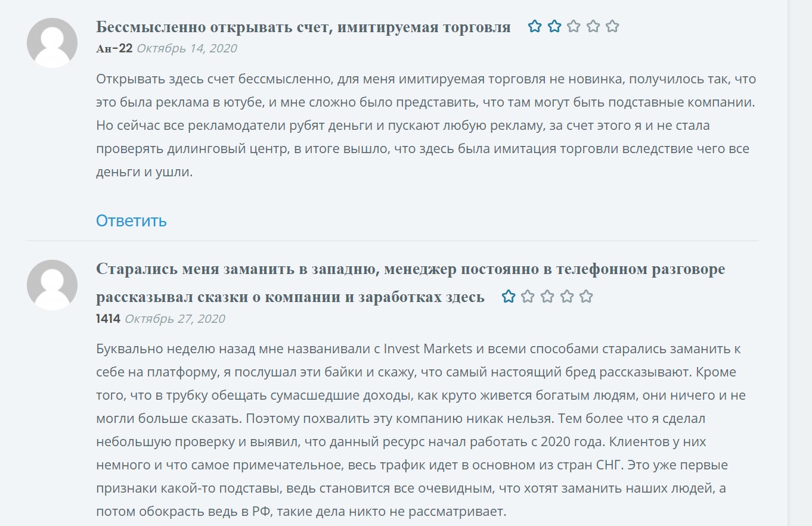
Task: Click fifth star in Ан-22 review rating
Action: pyautogui.click(x=612, y=27)
